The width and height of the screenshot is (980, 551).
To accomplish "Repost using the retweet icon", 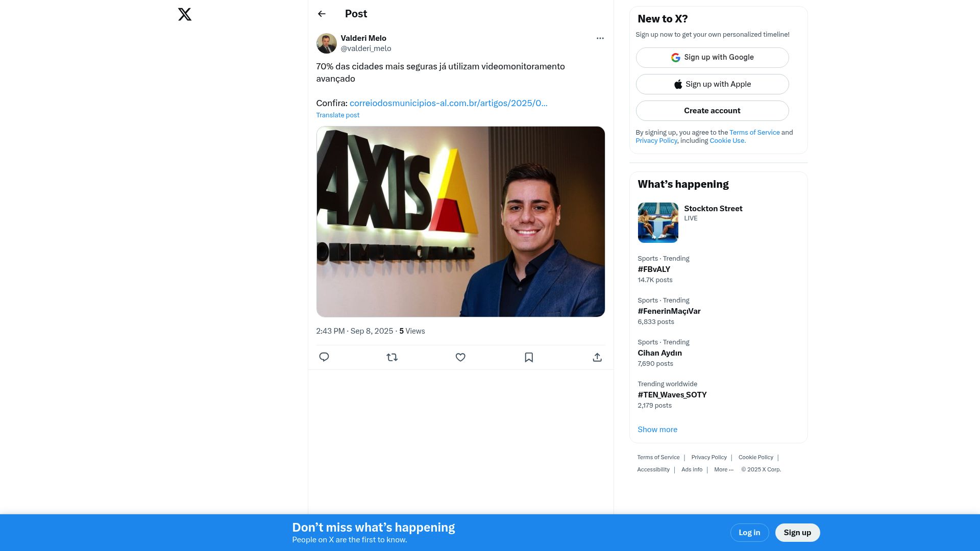I will point(392,357).
